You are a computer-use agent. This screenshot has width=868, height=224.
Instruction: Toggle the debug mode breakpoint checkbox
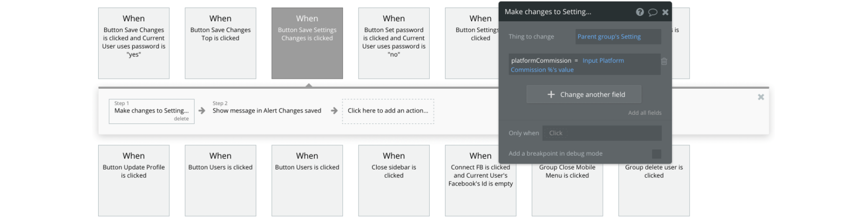pos(656,154)
